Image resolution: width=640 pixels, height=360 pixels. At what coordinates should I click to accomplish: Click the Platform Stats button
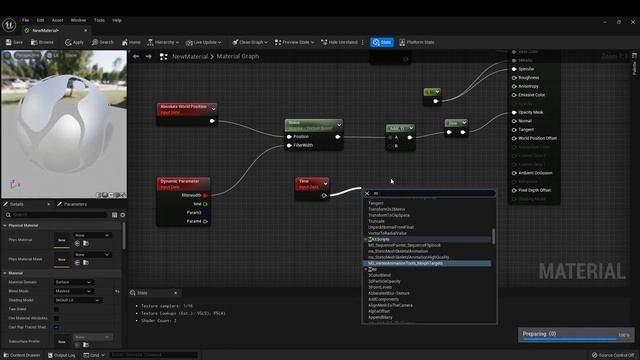pos(417,42)
